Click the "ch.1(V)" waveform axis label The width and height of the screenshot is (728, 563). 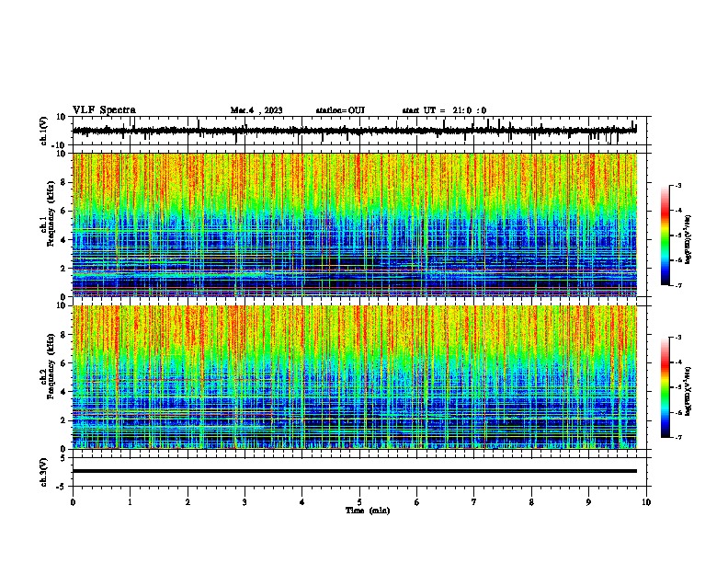coord(44,131)
